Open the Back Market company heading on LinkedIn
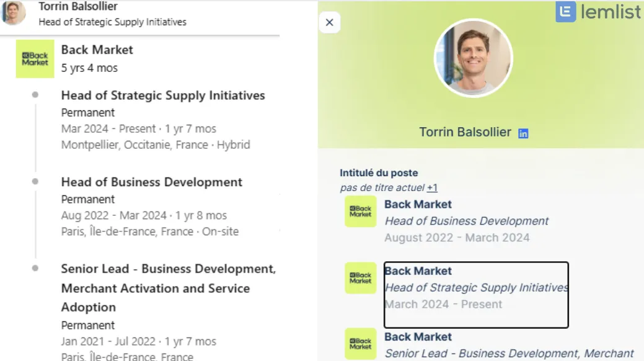Viewport: 644px width, 361px height. pos(97,50)
